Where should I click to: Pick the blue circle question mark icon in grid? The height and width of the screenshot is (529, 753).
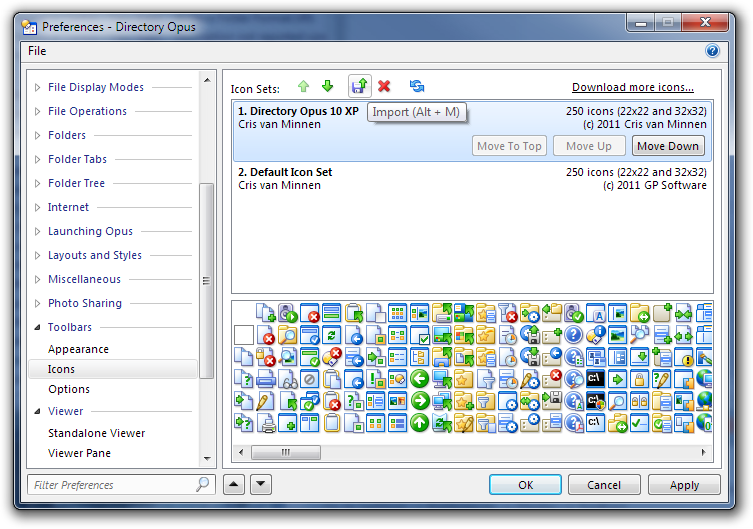573,335
